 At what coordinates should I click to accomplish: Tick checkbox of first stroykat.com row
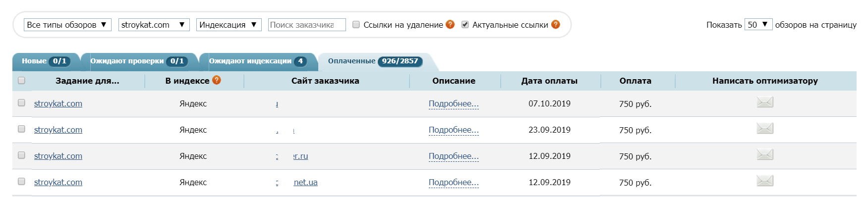(21, 103)
